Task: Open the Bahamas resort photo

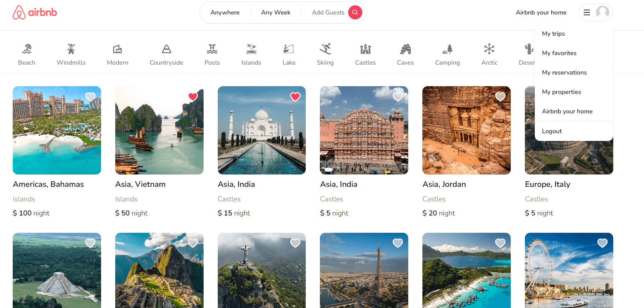Action: point(57,130)
